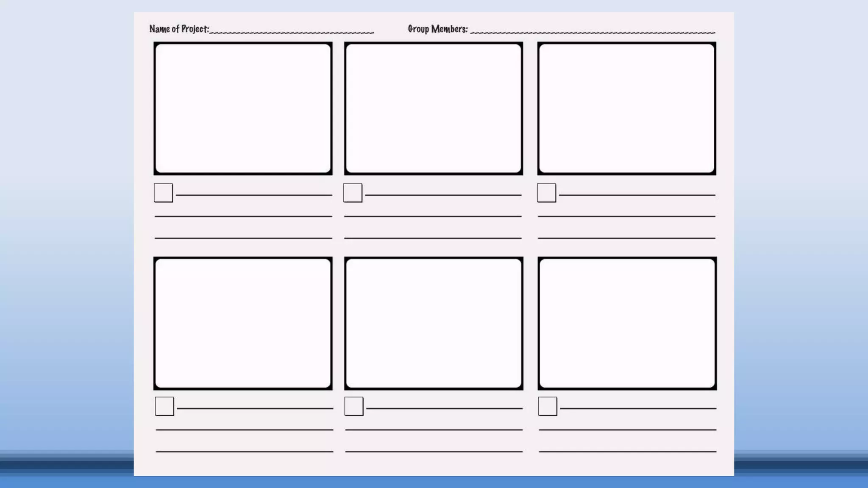This screenshot has height=488, width=868.
Task: Click the bottom-left storyboard frame
Action: [x=243, y=323]
